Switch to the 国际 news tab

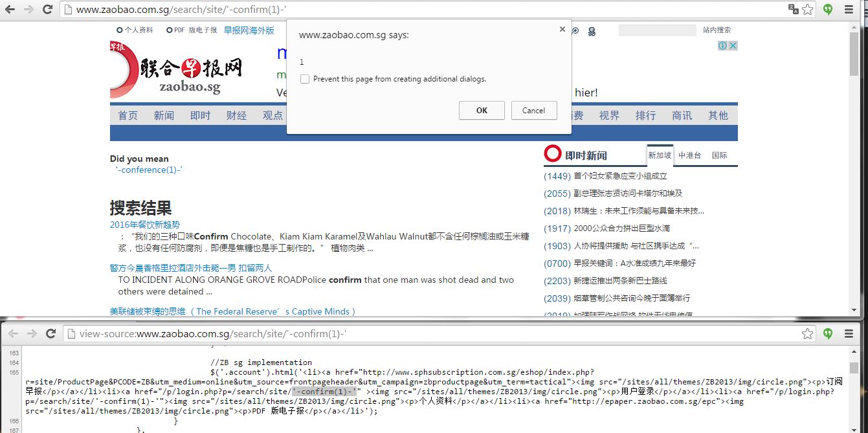pos(720,155)
